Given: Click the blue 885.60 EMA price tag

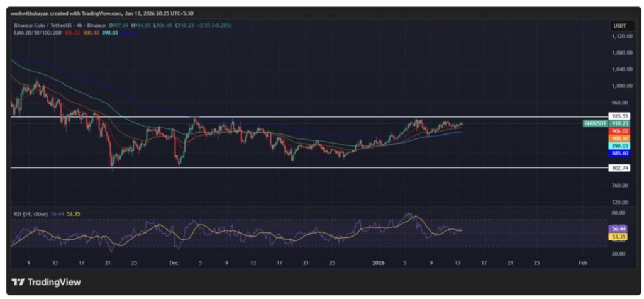Looking at the screenshot, I should [x=619, y=153].
